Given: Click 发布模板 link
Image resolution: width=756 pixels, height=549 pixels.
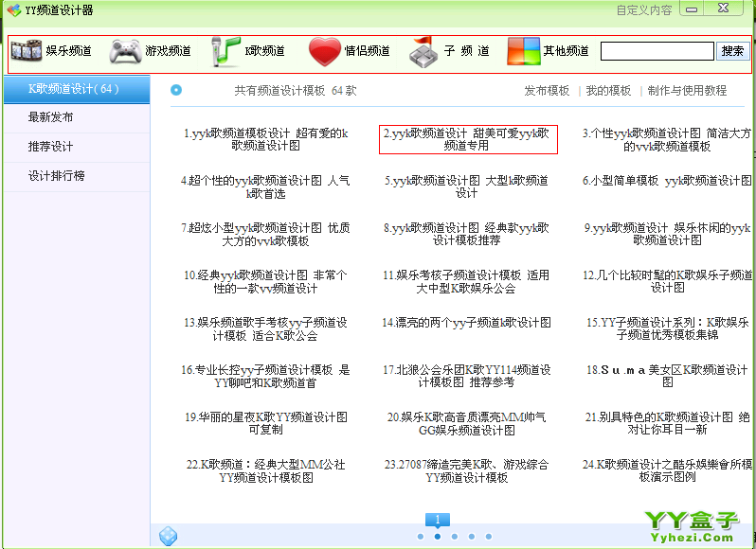Looking at the screenshot, I should coord(547,91).
